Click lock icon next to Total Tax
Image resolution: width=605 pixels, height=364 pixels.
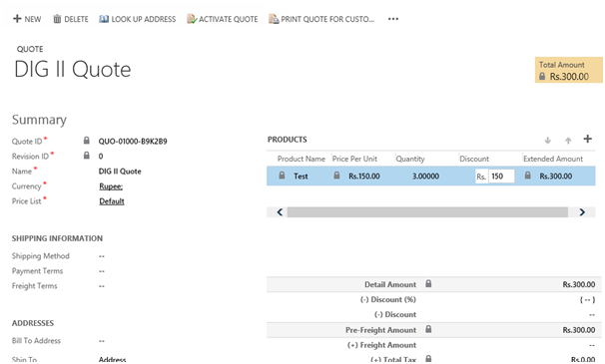tap(428, 359)
